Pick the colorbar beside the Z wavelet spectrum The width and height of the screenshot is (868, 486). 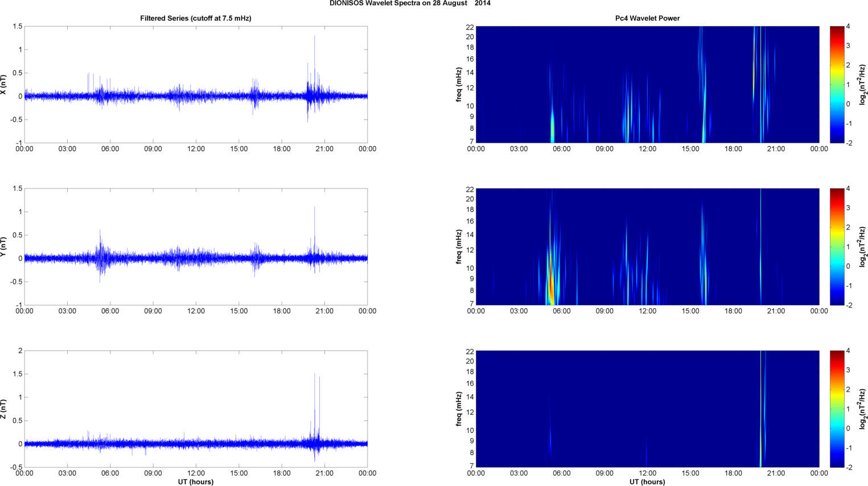(837, 409)
